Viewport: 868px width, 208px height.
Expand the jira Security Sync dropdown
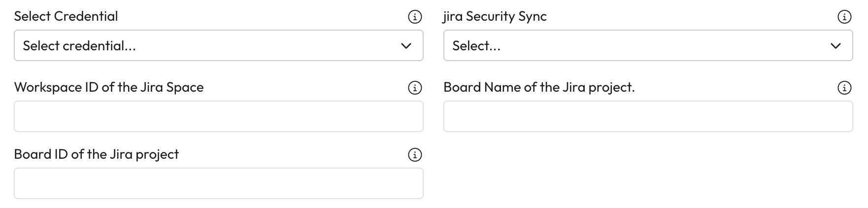648,46
